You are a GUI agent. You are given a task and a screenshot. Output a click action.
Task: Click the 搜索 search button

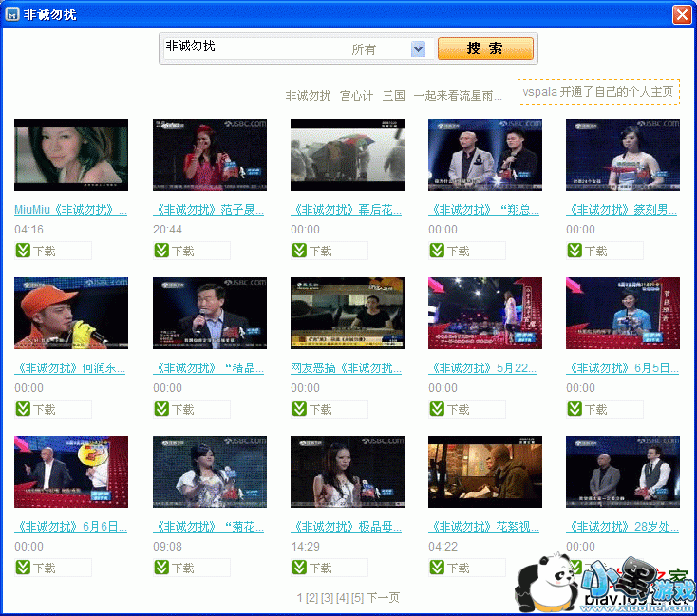[x=485, y=48]
